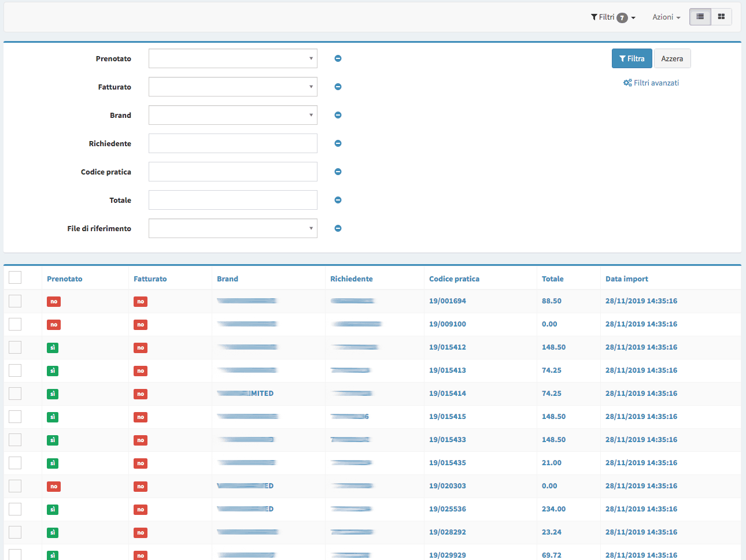Screen dimensions: 746x560
Task: Click total value 21.00
Action: (552, 463)
